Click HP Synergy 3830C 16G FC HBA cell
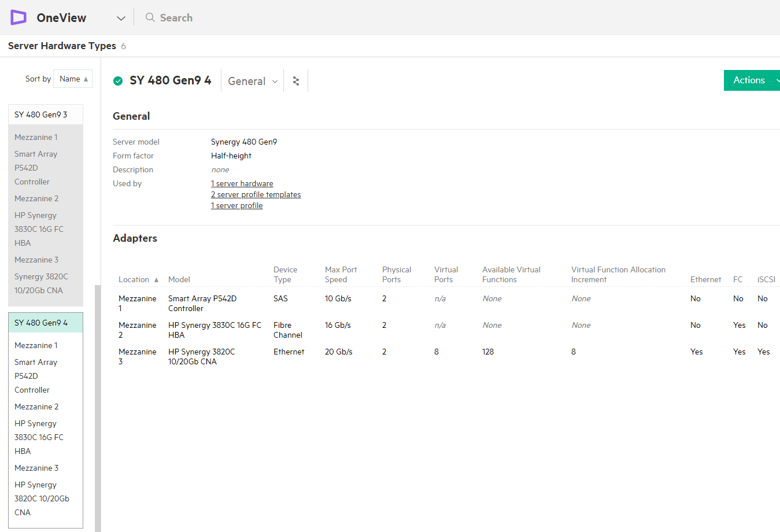 click(215, 330)
